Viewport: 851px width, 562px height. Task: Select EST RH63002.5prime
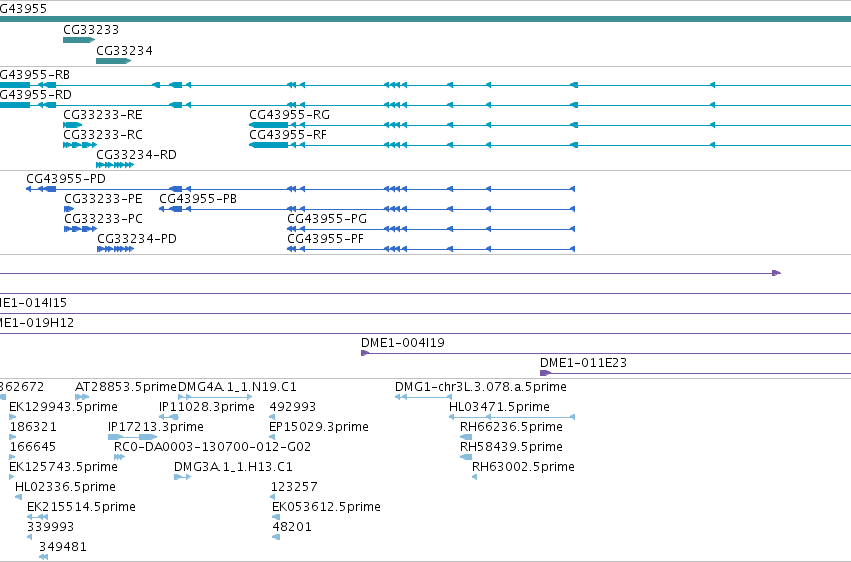(523, 468)
